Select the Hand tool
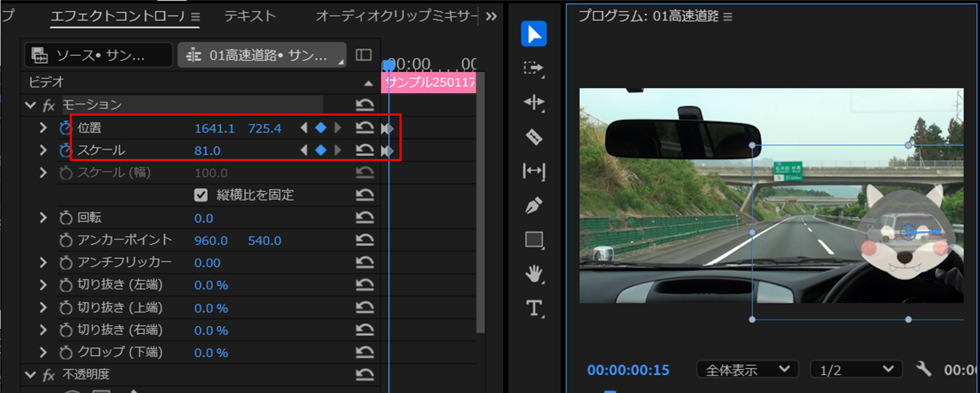 [x=533, y=274]
